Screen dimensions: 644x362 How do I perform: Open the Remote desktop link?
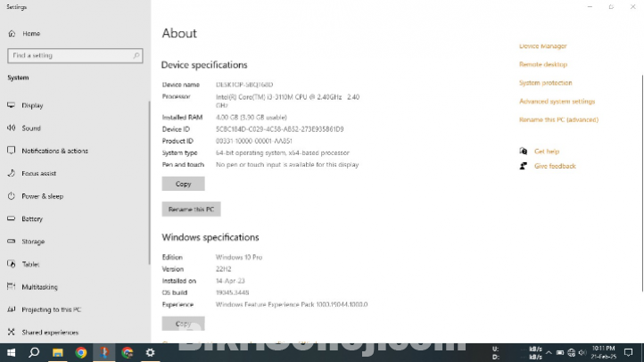[542, 64]
